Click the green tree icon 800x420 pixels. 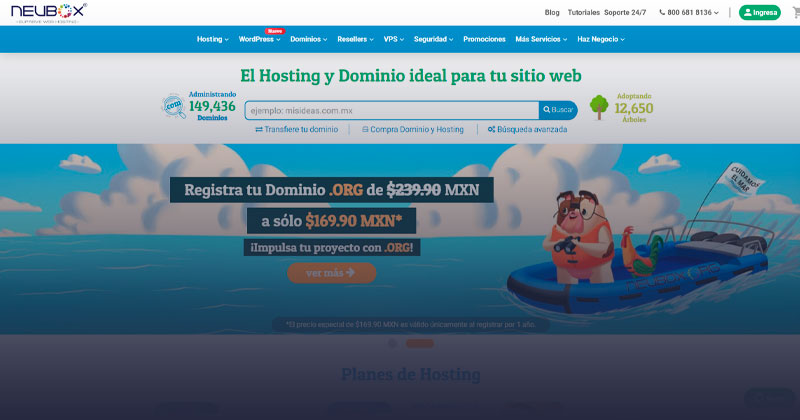coord(599,107)
